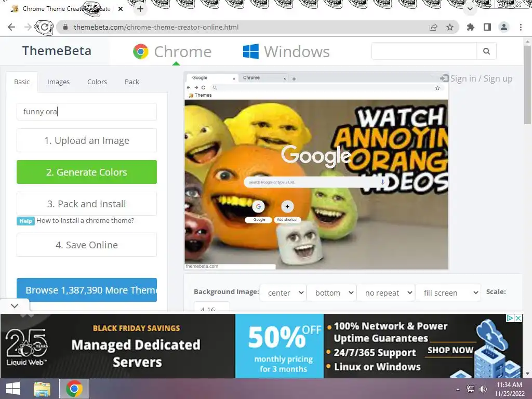532x399 pixels.
Task: Click the network icon in system tray
Action: click(471, 389)
